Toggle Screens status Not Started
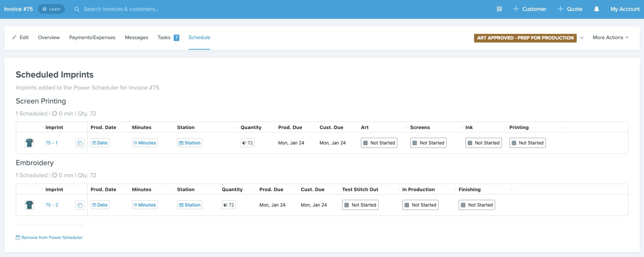 click(428, 143)
